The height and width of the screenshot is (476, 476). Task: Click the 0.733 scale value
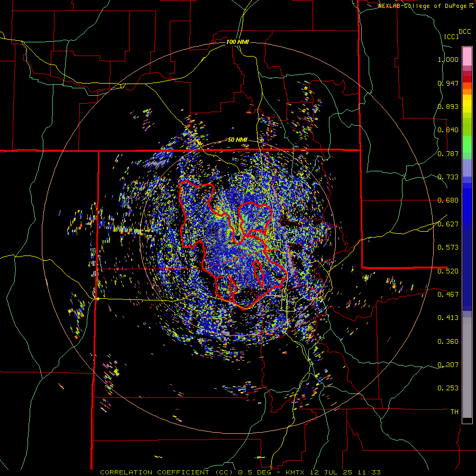point(448,177)
